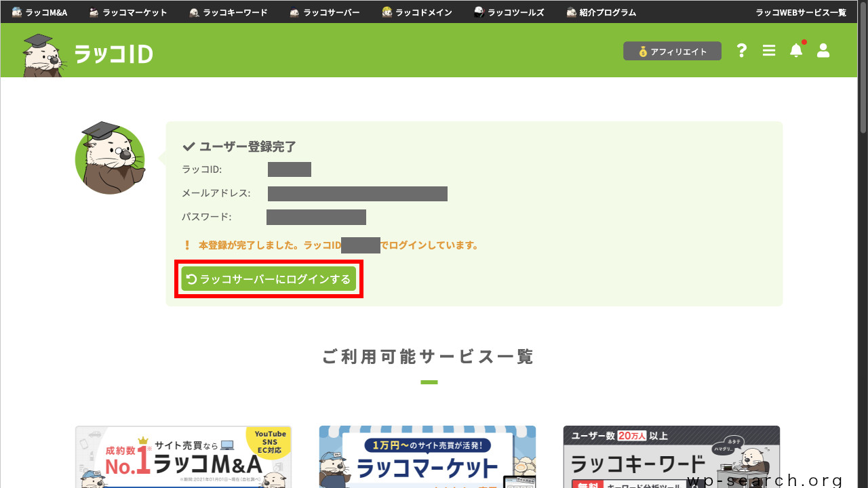Viewport: 868px width, 488px height.
Task: Open ラッコツールズ in the top bar
Action: click(509, 12)
